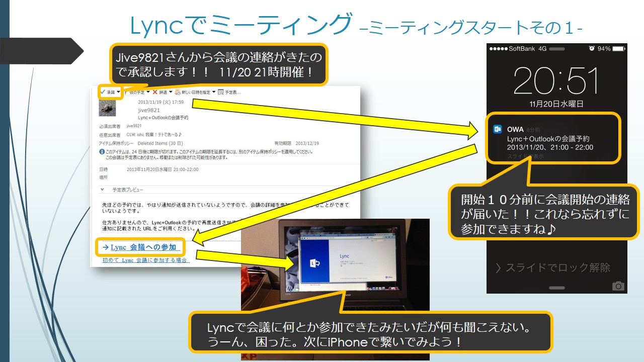This screenshot has width=644, height=362.
Task: Click the 予定表 calendar toolbar icon
Action: click(221, 92)
